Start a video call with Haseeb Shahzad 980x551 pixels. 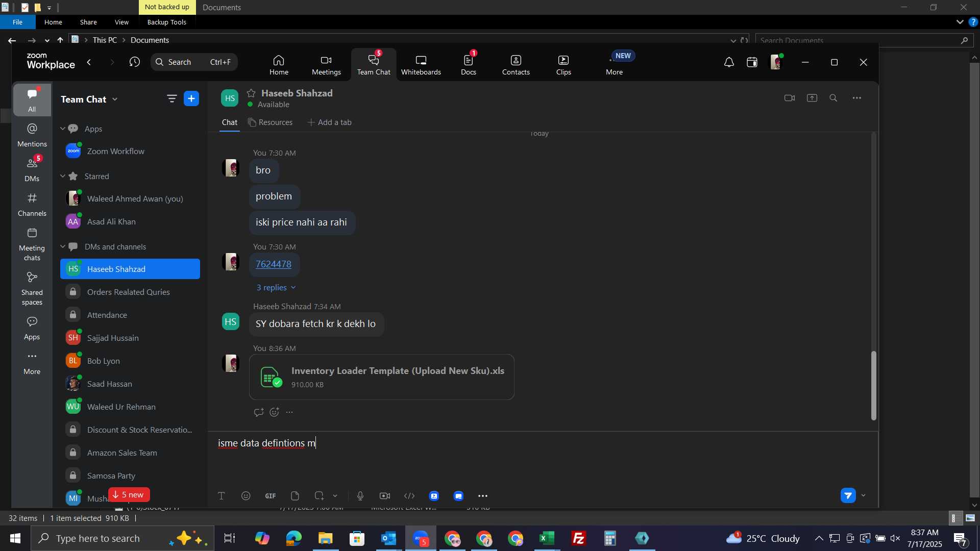(790, 98)
